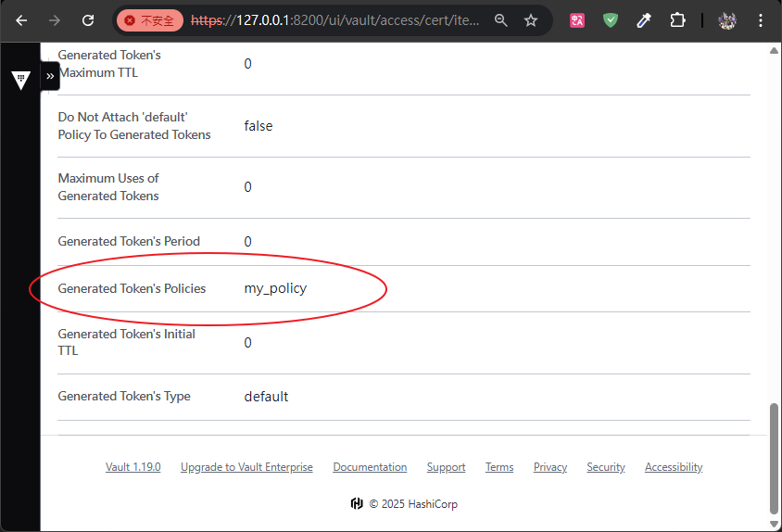Click the address bar URL
782x532 pixels.
click(x=334, y=19)
